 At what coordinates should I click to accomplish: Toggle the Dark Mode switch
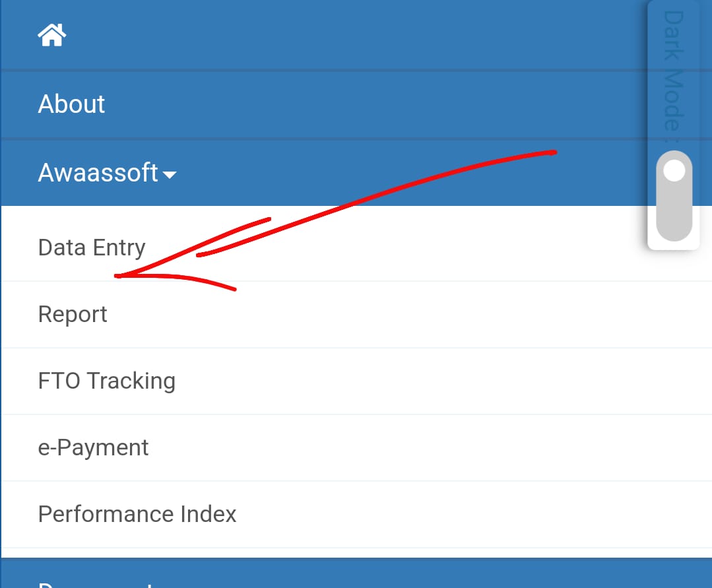tap(674, 196)
